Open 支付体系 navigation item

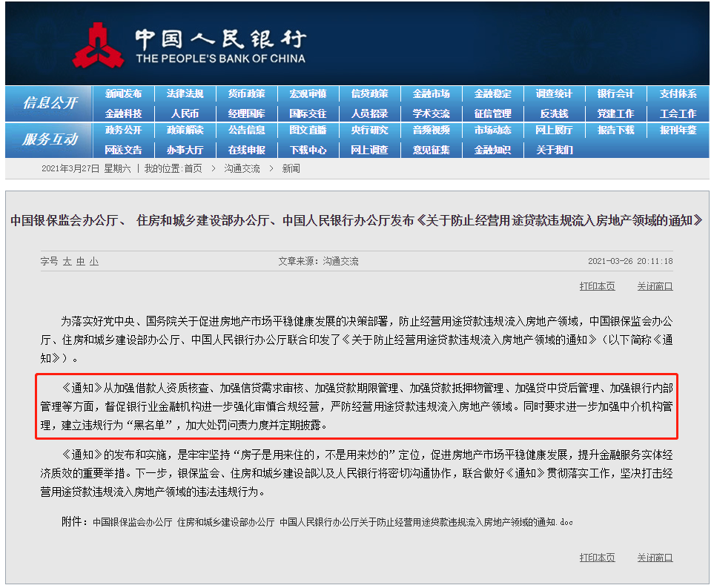678,94
